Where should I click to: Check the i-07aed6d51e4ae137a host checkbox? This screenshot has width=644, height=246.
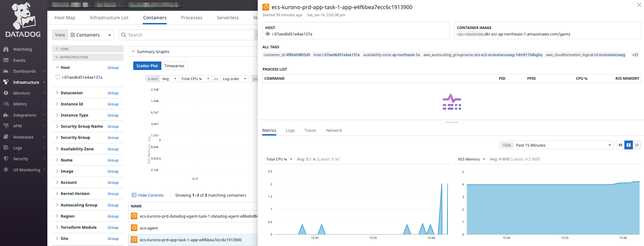click(x=58, y=77)
